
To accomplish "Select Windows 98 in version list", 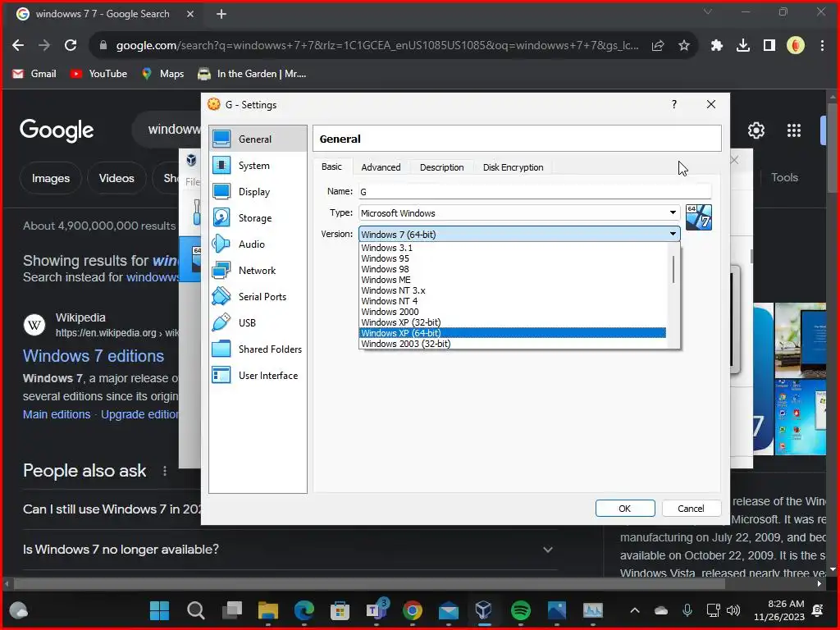I will tap(513, 269).
